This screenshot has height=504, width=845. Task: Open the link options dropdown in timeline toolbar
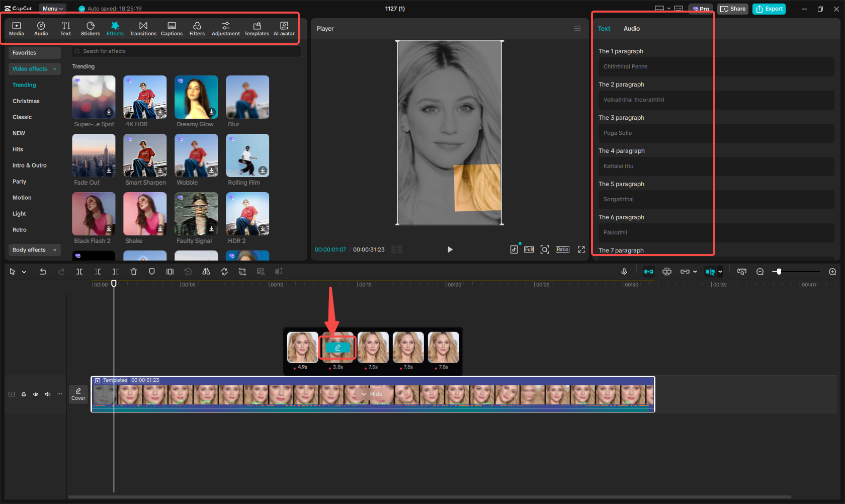coord(695,271)
